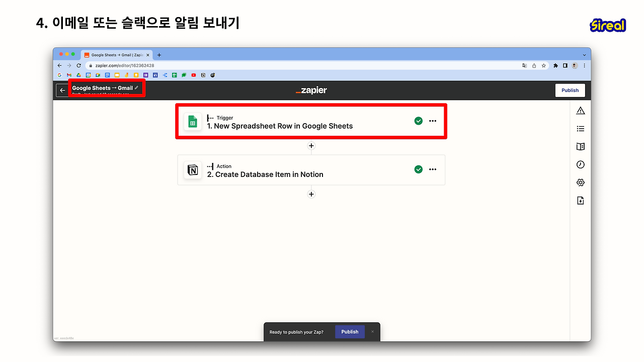Image resolution: width=644 pixels, height=362 pixels.
Task: Click the translate page icon
Action: [x=525, y=65]
